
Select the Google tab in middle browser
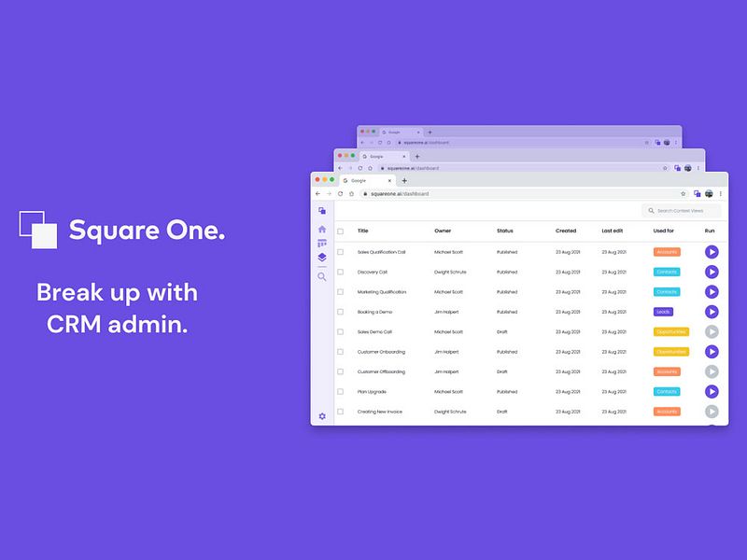384,156
